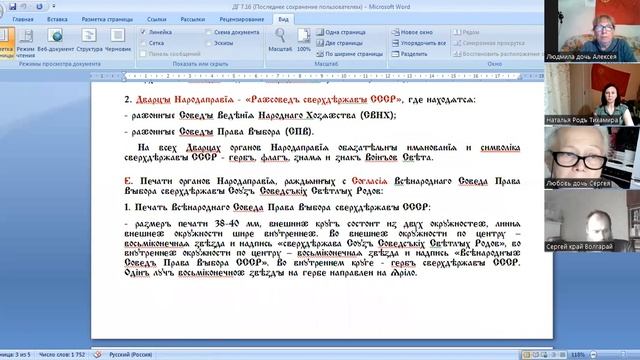640x360 pixels.
Task: Open the Рецензирование ribbon tab
Action: 242,19
